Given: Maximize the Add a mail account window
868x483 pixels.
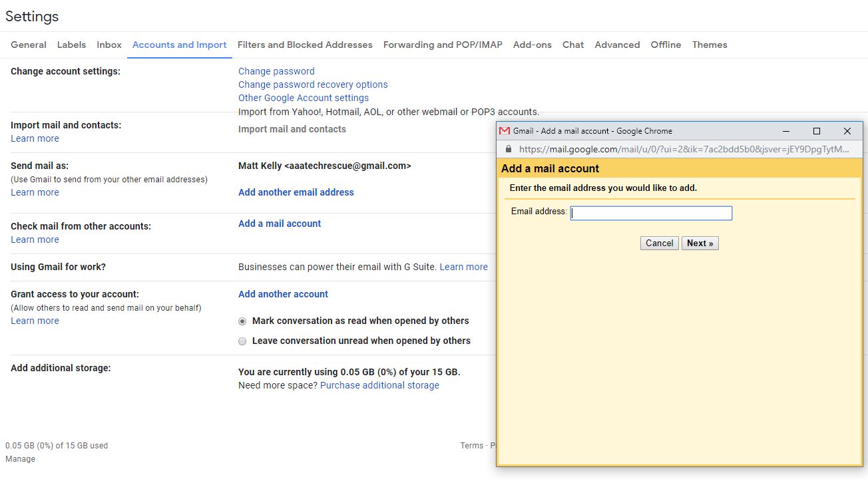Looking at the screenshot, I should click(817, 131).
